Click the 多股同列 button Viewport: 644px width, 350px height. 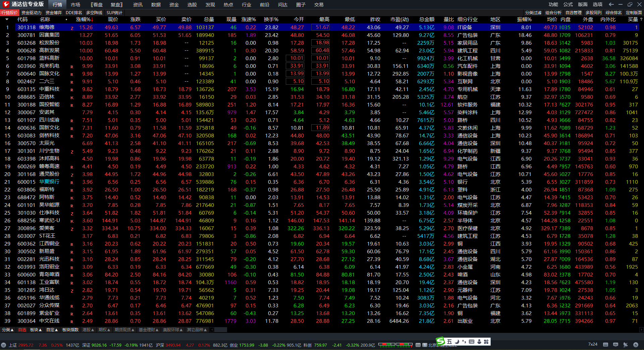[594, 13]
